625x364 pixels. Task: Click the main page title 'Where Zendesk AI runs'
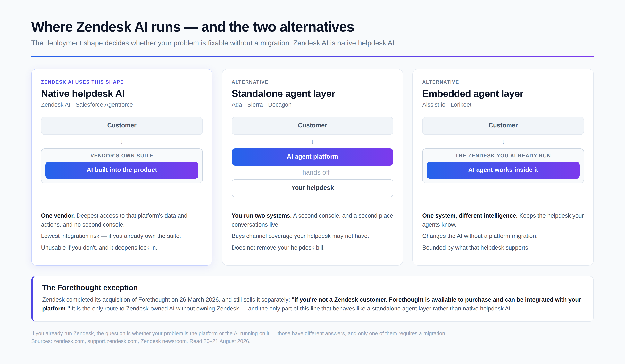[106, 27]
